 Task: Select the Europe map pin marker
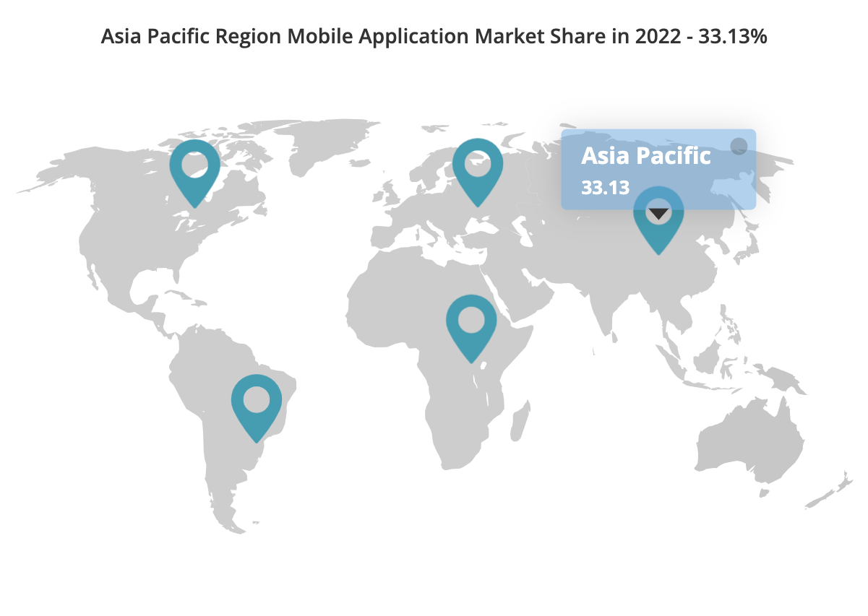pyautogui.click(x=478, y=171)
